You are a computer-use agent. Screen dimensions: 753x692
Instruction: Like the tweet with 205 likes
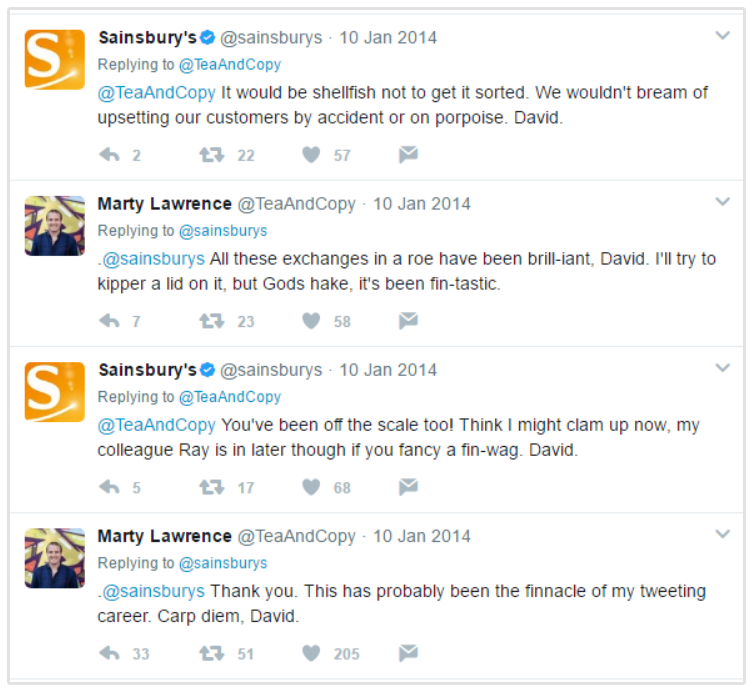(311, 653)
